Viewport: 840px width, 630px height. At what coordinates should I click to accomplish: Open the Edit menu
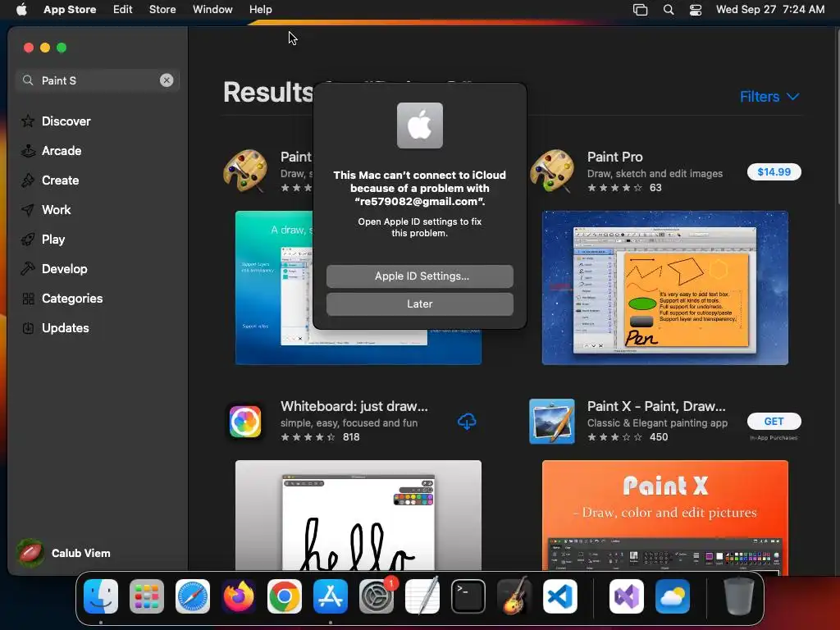coord(123,10)
